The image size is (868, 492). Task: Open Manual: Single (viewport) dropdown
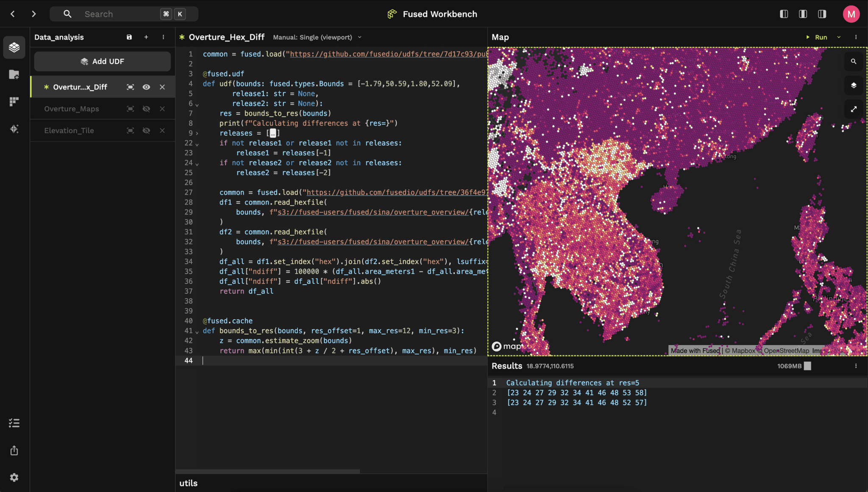point(317,37)
